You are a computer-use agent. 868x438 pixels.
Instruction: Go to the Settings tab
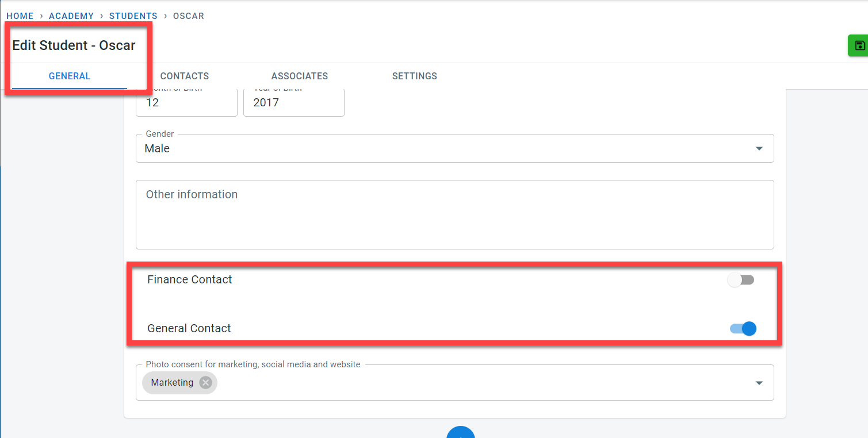[414, 76]
